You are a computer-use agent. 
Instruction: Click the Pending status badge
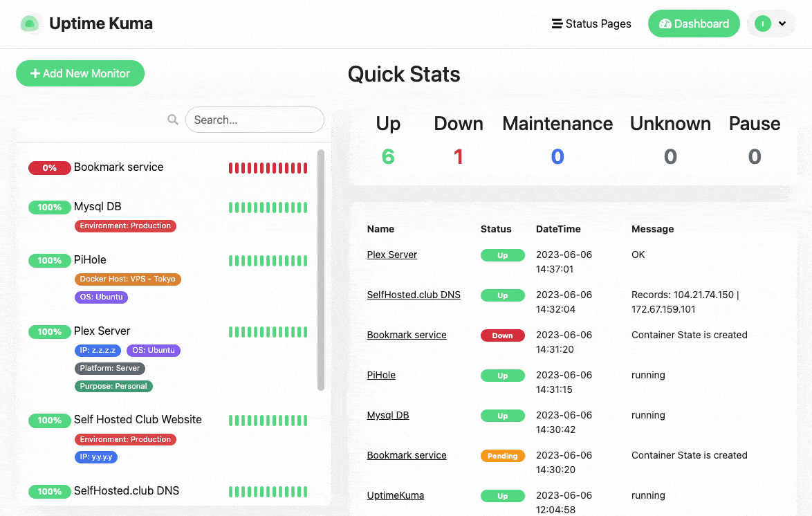coord(502,456)
